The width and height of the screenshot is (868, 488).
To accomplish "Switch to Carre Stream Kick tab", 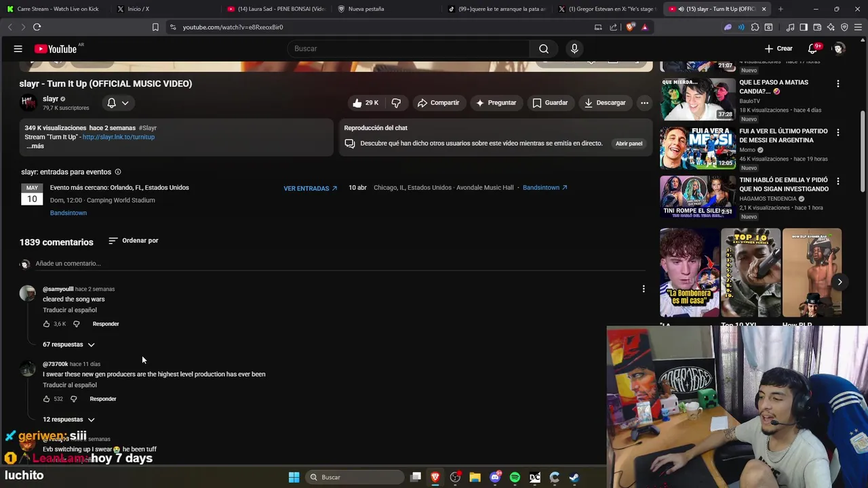I will coord(53,9).
